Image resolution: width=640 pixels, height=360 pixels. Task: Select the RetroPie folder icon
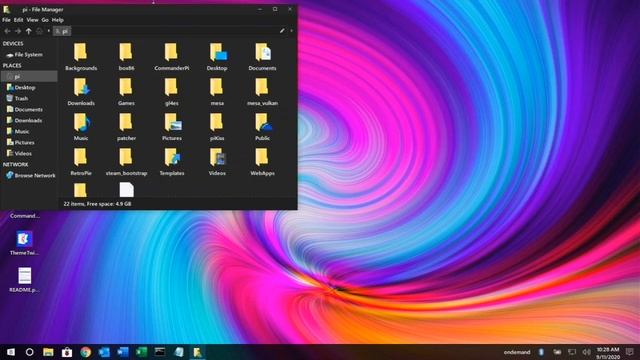80,158
